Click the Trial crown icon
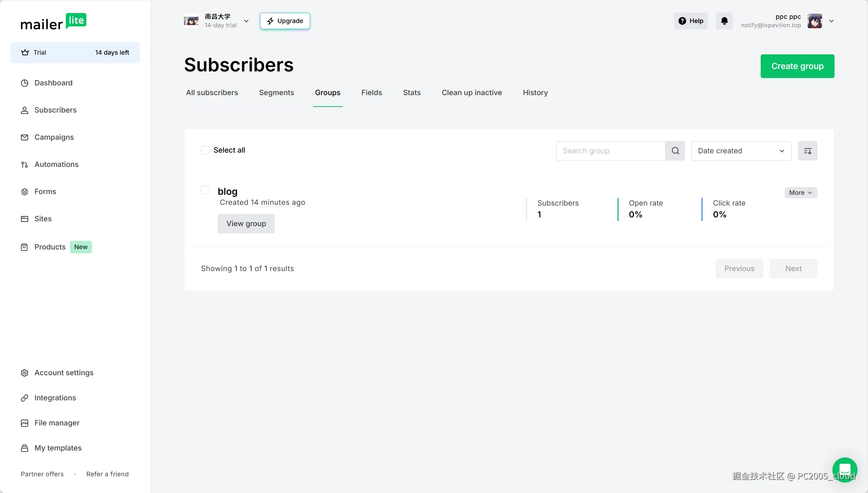 pos(25,53)
